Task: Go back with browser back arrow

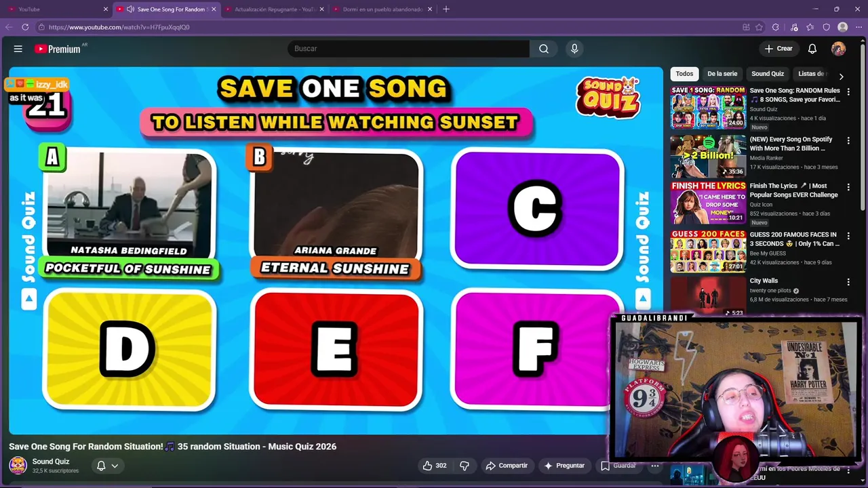Action: pos(9,27)
